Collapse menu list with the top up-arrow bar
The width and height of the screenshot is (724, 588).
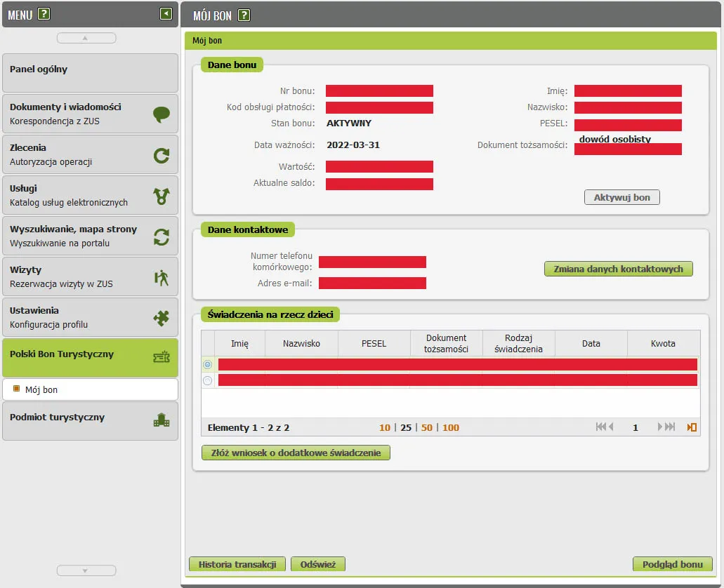point(86,39)
